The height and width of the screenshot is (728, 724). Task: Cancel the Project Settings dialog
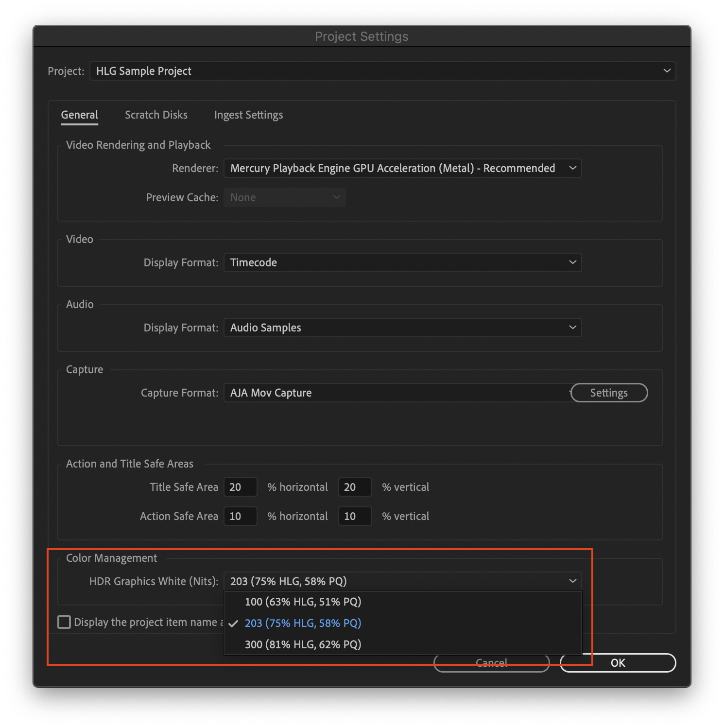tap(491, 662)
